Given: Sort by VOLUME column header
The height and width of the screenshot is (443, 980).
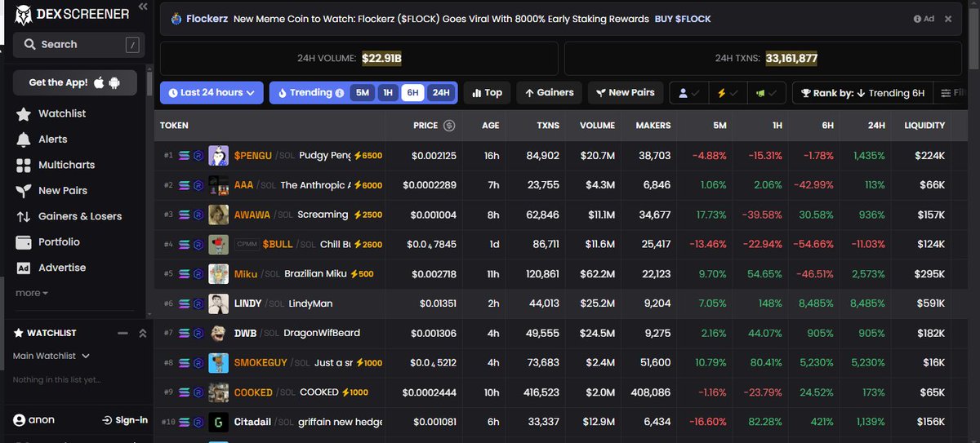Looking at the screenshot, I should [x=597, y=126].
